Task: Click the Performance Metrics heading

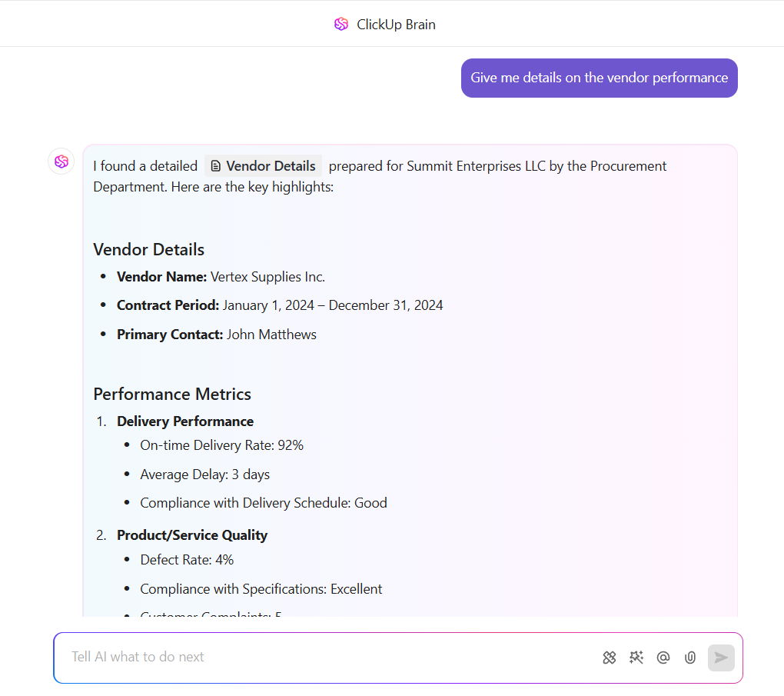Action: click(172, 394)
